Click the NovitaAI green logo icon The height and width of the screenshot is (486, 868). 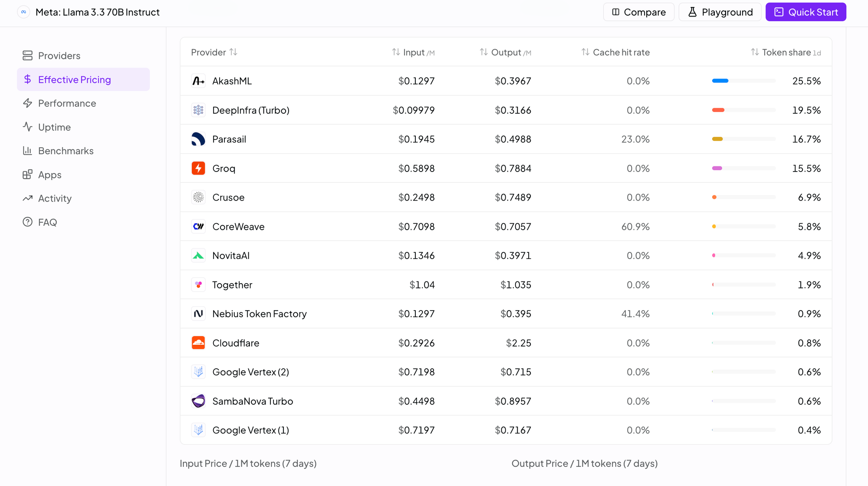[198, 255]
